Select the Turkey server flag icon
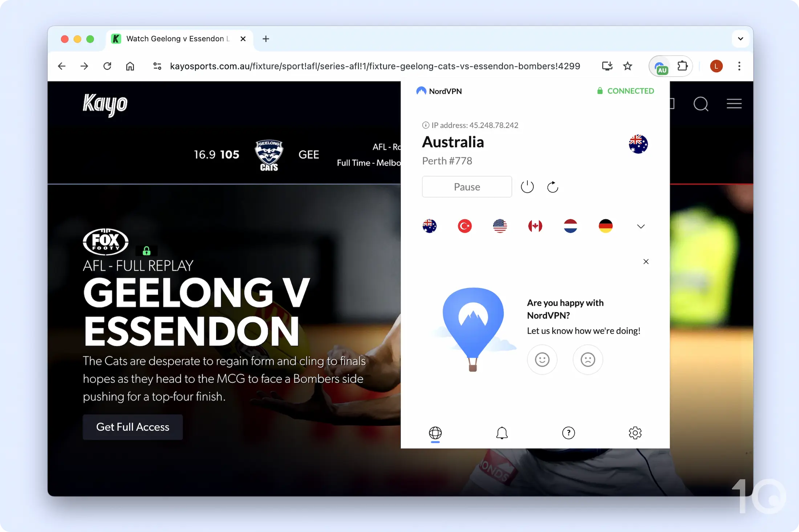 [x=465, y=226]
